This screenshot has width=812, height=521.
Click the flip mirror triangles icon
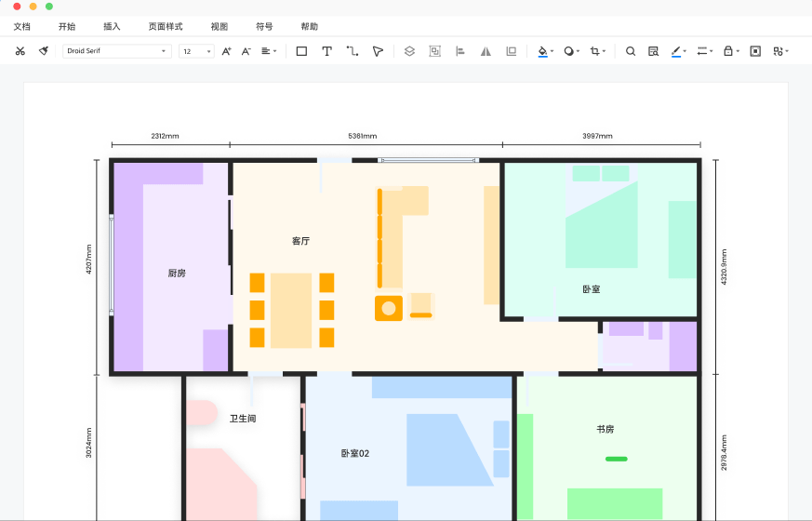point(486,51)
